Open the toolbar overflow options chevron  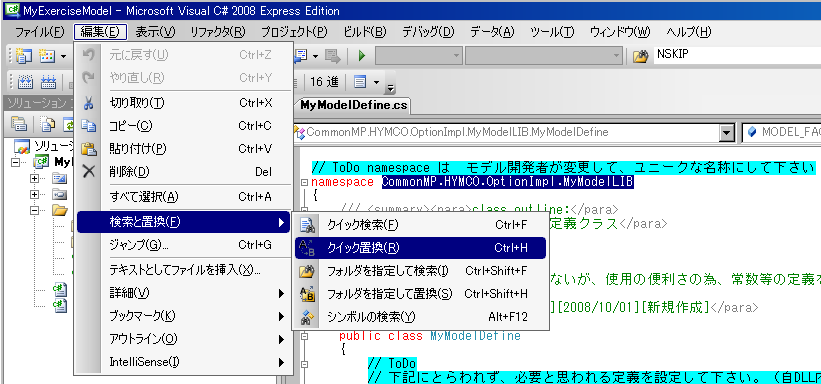[x=390, y=87]
